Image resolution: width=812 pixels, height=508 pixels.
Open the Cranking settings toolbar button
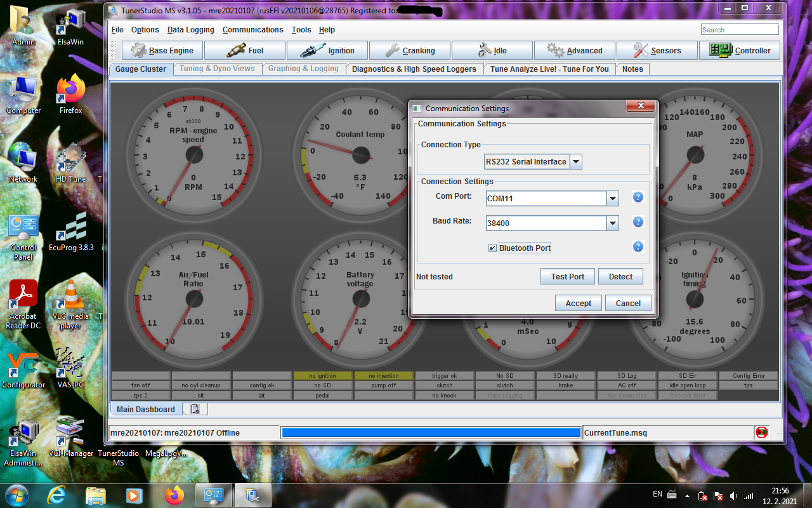(410, 50)
